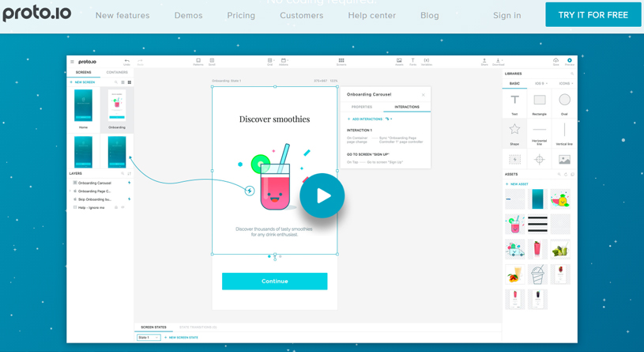The height and width of the screenshot is (352, 644).
Task: Click the TRY IT FOR FREE button
Action: (x=593, y=15)
